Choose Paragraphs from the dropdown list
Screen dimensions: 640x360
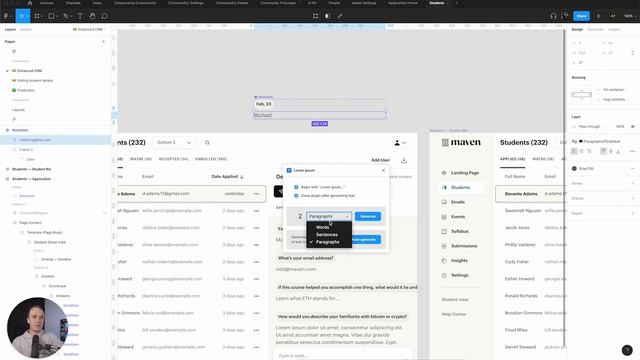(329, 242)
